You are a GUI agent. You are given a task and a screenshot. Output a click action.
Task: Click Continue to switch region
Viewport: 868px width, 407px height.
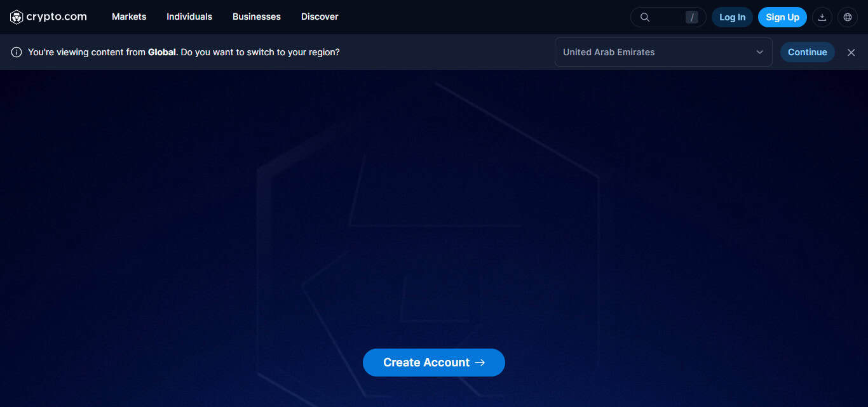pyautogui.click(x=808, y=52)
